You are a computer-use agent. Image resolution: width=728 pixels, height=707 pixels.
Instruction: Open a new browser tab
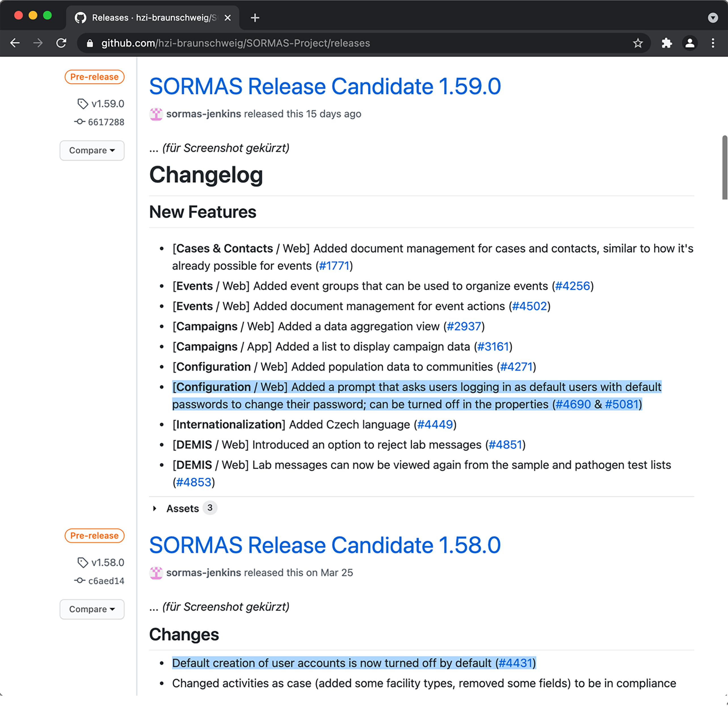(x=255, y=18)
